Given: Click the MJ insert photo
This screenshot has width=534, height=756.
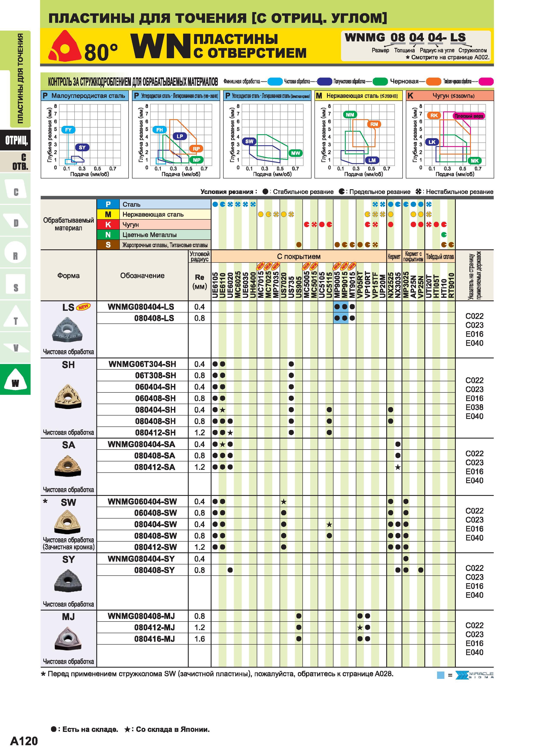Looking at the screenshot, I should (67, 639).
